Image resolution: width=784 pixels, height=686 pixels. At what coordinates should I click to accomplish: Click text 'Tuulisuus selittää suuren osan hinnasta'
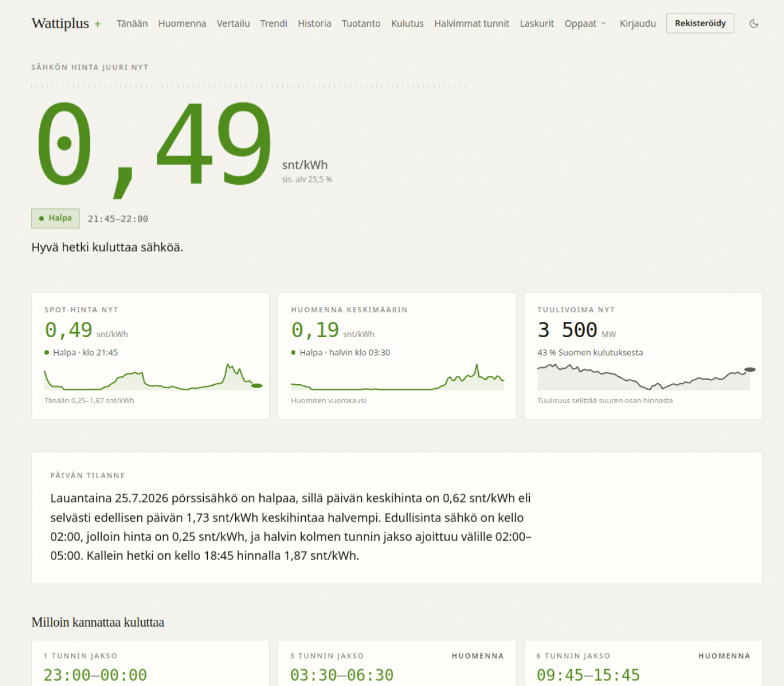coord(605,400)
